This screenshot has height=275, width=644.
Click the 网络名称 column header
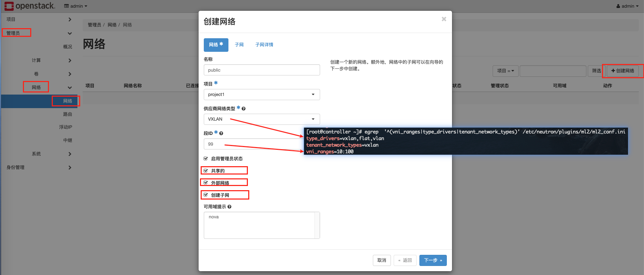click(x=133, y=86)
